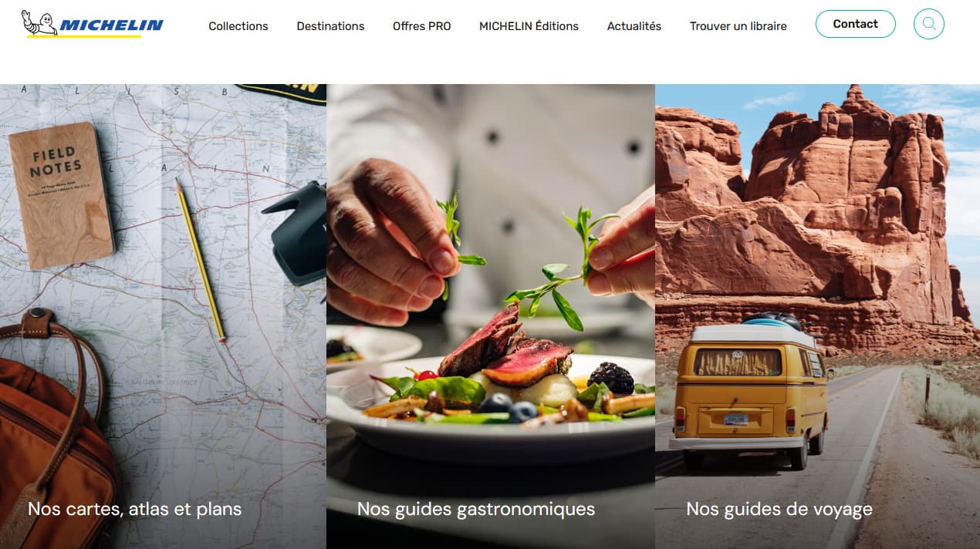Click the Contact button
Viewport: 980px width, 549px height.
click(x=855, y=24)
